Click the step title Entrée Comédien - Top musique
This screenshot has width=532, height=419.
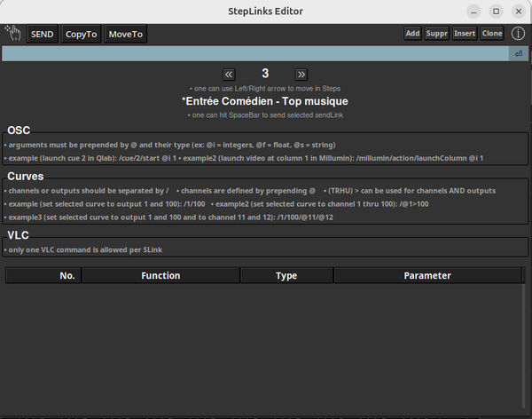[x=265, y=101]
